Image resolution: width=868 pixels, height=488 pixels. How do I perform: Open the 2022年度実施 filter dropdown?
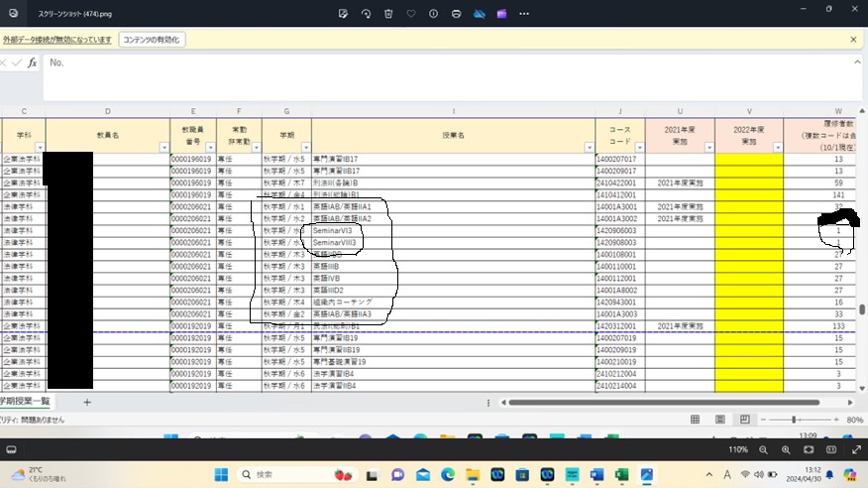tap(778, 148)
